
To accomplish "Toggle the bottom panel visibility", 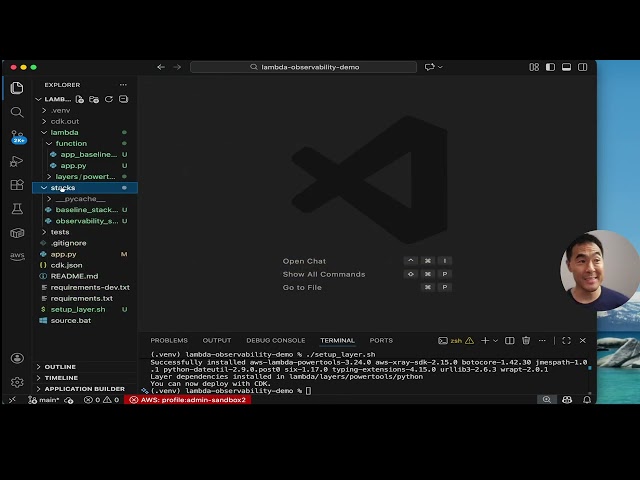I will click(567, 67).
